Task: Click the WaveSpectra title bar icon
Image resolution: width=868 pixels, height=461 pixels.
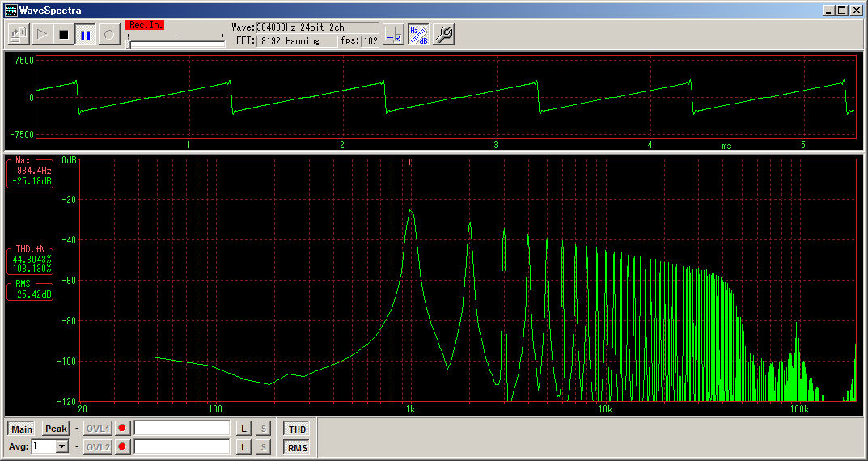Action: tap(11, 10)
